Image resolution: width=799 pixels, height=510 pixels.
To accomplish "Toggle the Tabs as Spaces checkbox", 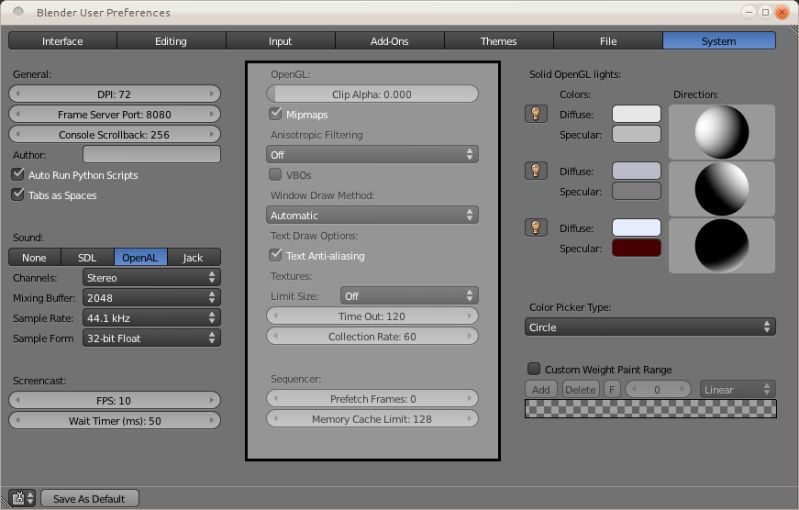I will click(18, 194).
